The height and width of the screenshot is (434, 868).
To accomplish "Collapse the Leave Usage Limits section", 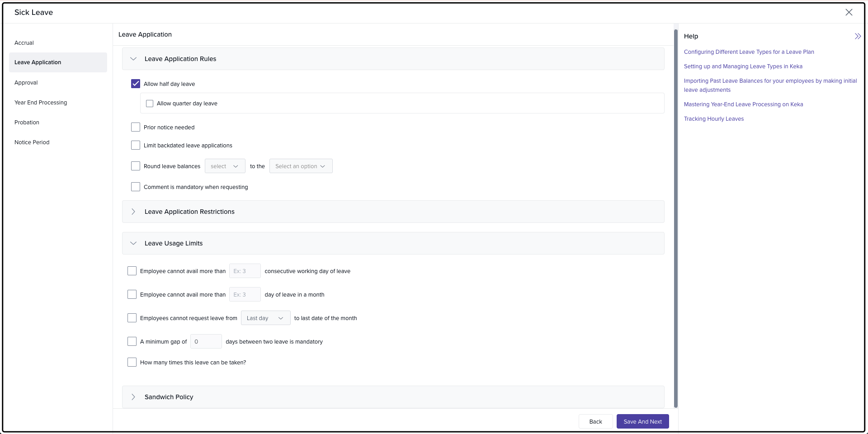I will coord(133,243).
